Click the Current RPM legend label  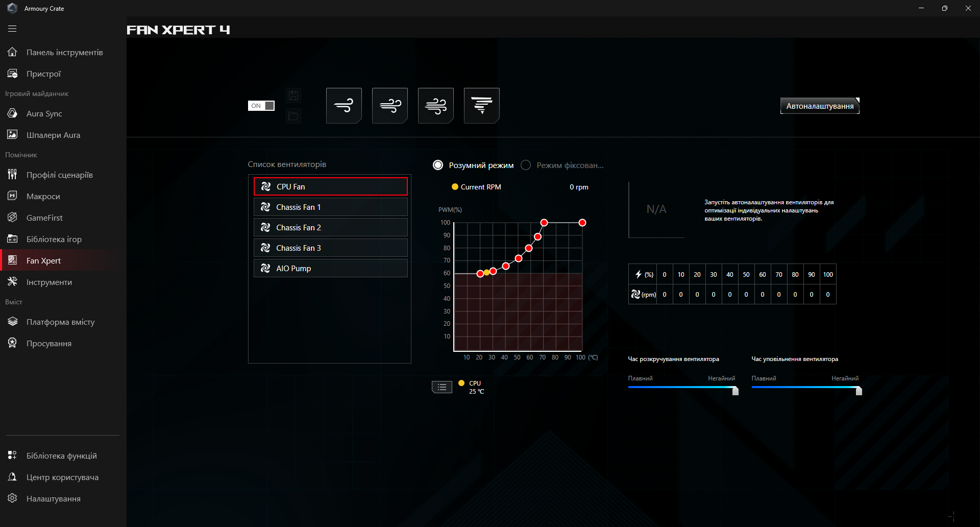point(481,187)
